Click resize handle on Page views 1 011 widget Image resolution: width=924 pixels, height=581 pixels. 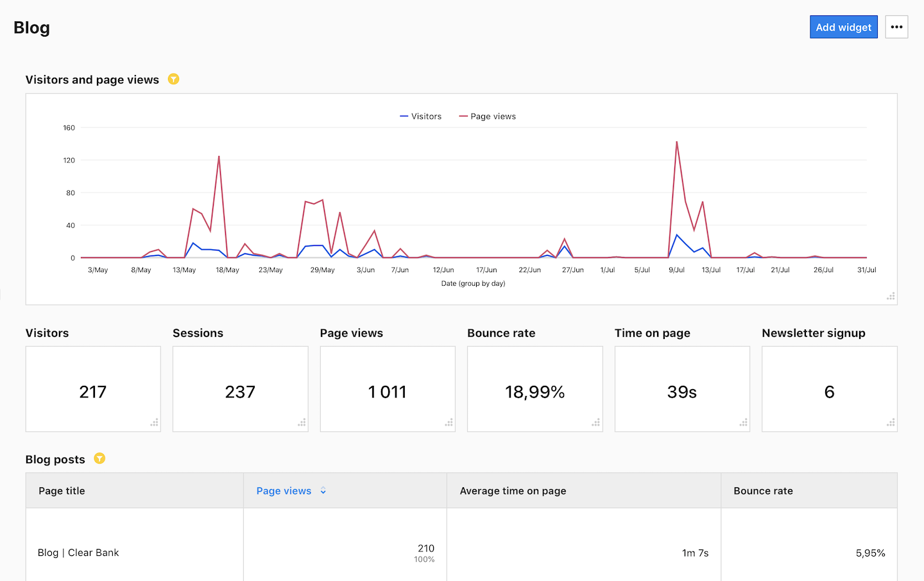[449, 422]
